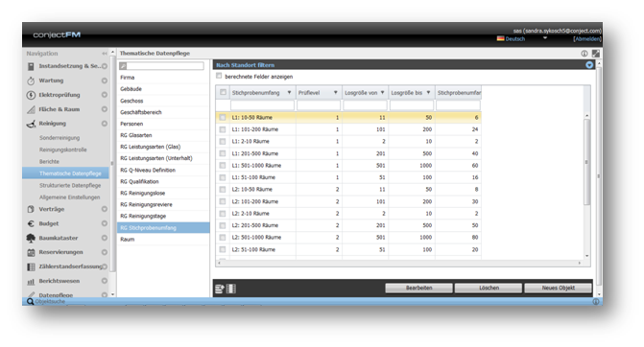Open the Prüflevel column dropdown arrow
The width and height of the screenshot is (644, 347).
tap(336, 93)
